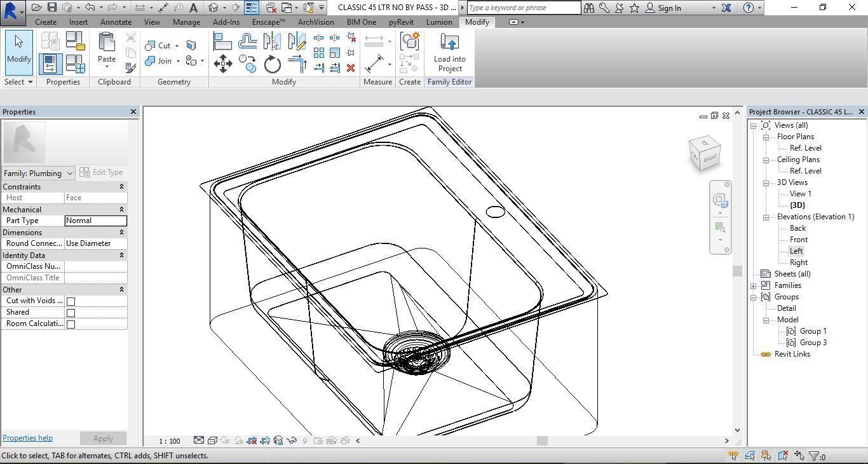Expand the Families node in Project Browser

754,286
